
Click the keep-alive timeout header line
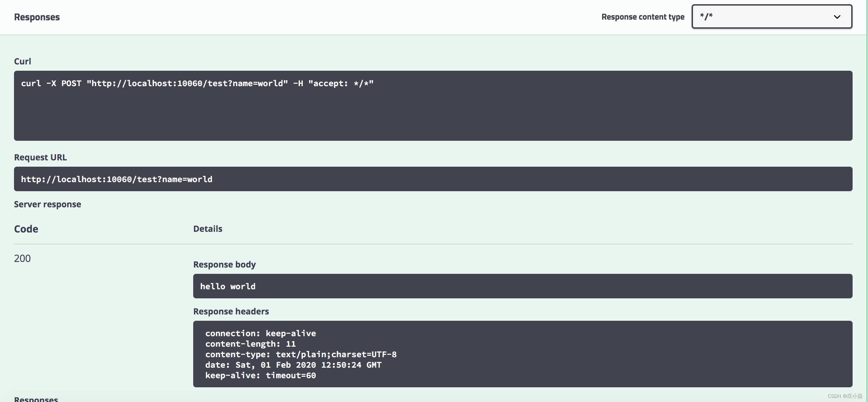coord(260,375)
